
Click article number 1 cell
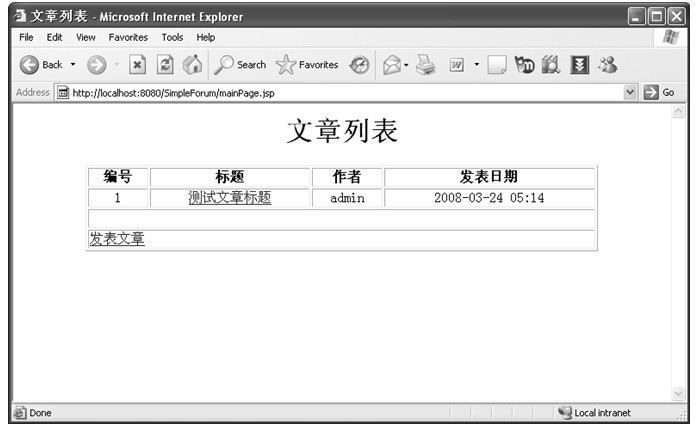[118, 198]
